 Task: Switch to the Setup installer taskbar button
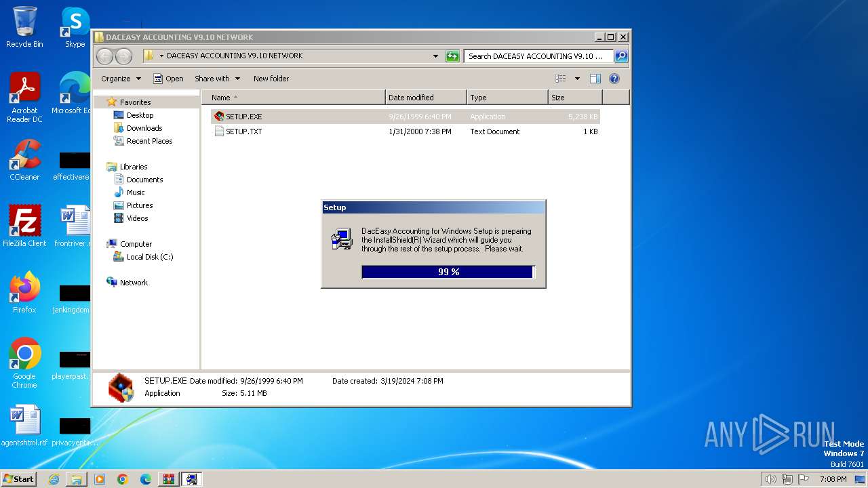tap(192, 479)
